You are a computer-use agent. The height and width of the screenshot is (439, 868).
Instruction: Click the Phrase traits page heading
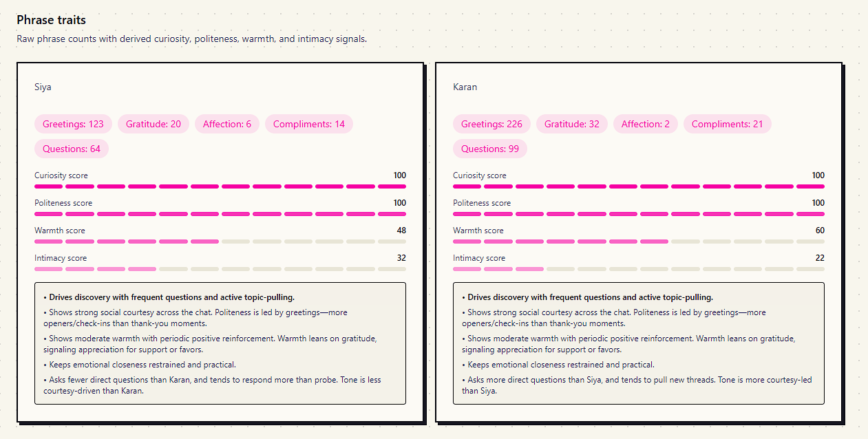point(51,20)
